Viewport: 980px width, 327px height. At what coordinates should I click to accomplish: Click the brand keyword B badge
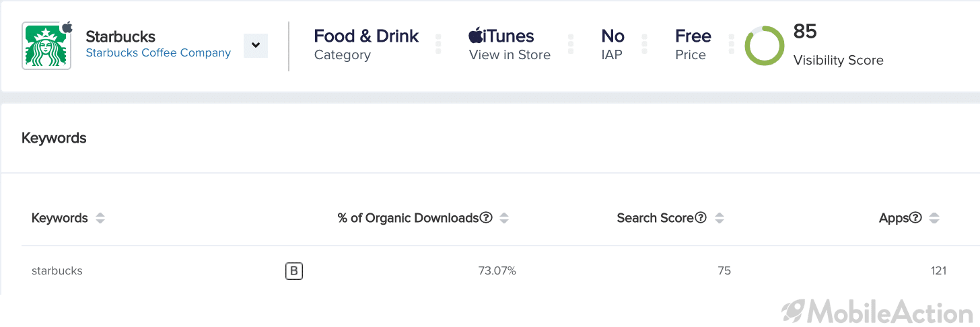click(x=294, y=271)
